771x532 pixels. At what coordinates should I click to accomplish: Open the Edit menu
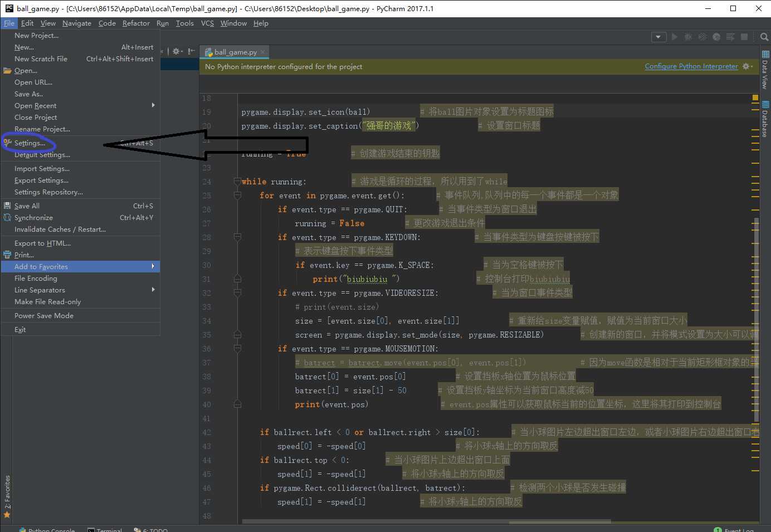point(27,23)
